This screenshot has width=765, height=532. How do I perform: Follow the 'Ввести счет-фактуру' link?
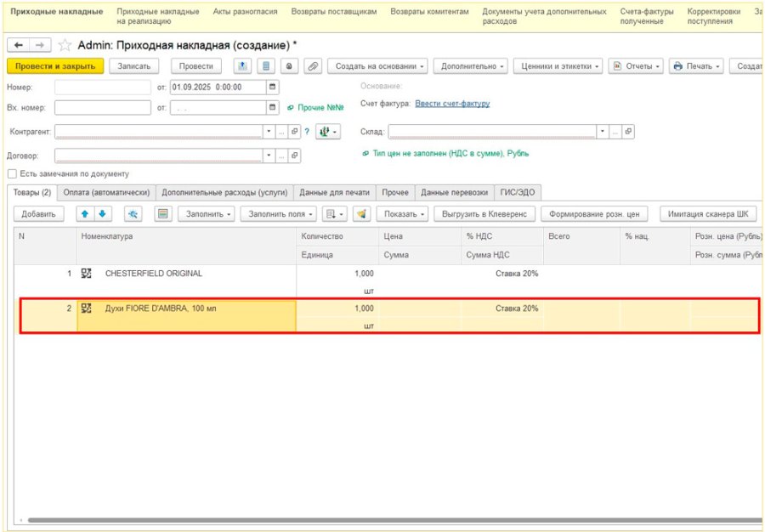452,104
